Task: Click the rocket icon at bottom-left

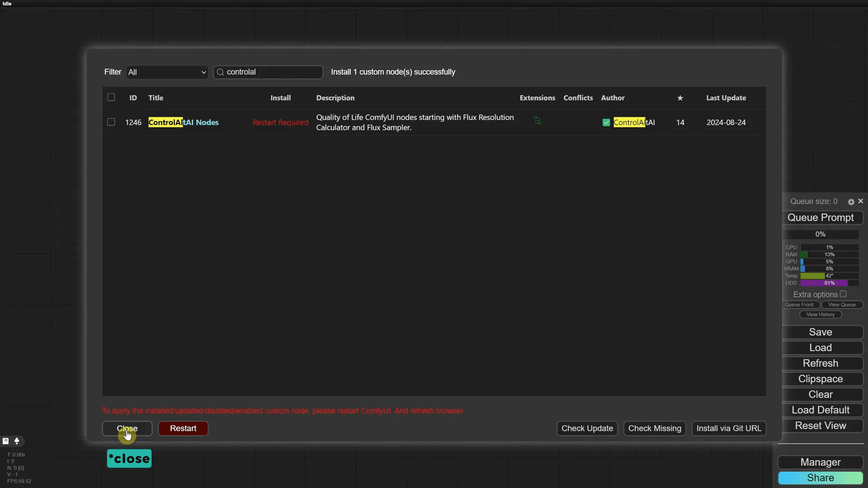Action: tap(17, 441)
